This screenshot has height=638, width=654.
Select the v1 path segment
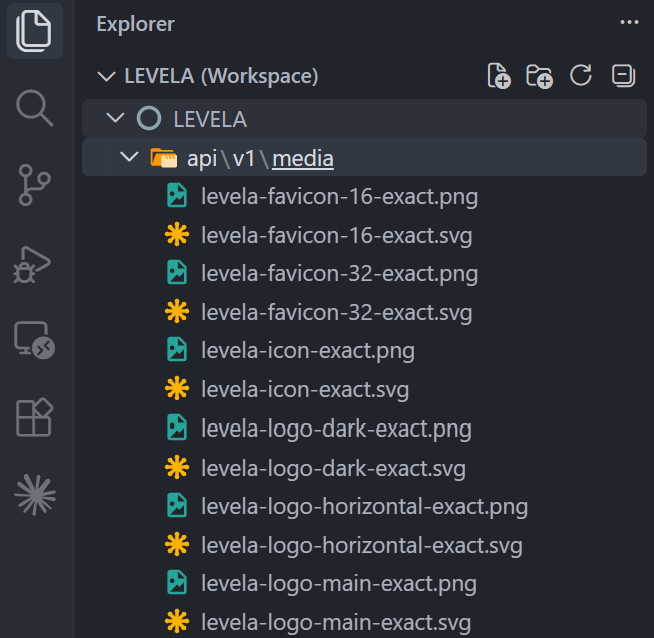pos(244,159)
